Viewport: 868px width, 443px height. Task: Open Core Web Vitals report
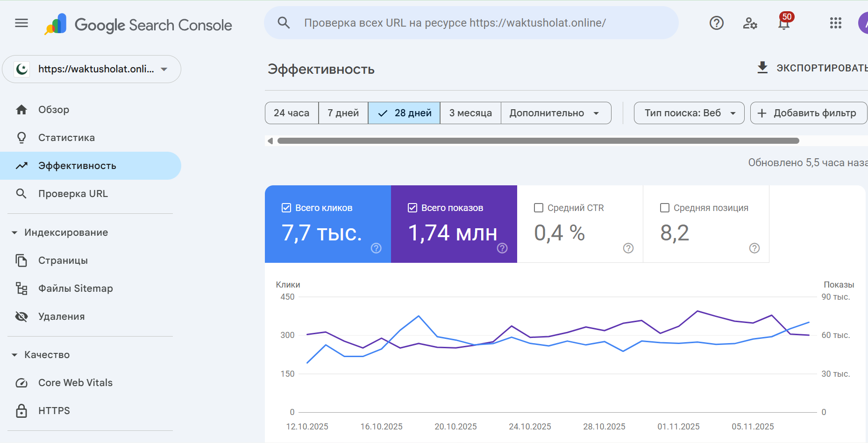pyautogui.click(x=91, y=383)
